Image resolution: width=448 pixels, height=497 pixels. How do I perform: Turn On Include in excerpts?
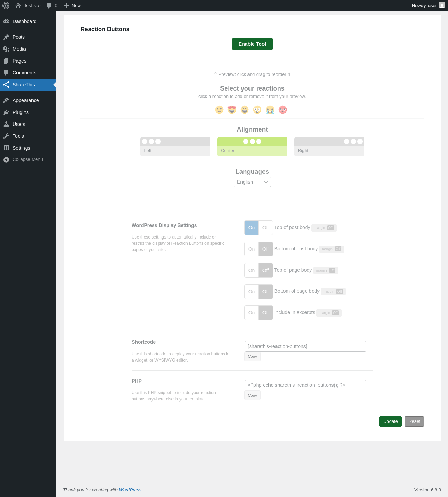coord(252,313)
